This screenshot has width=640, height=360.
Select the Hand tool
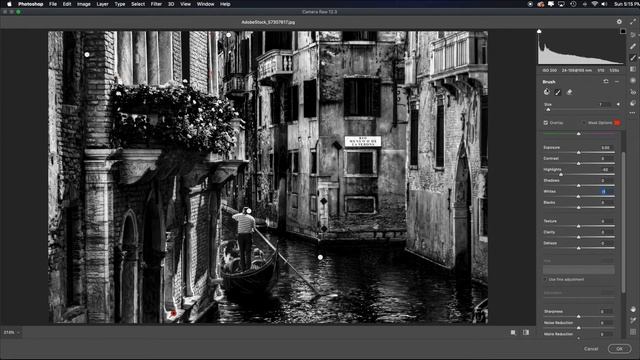coord(633,309)
